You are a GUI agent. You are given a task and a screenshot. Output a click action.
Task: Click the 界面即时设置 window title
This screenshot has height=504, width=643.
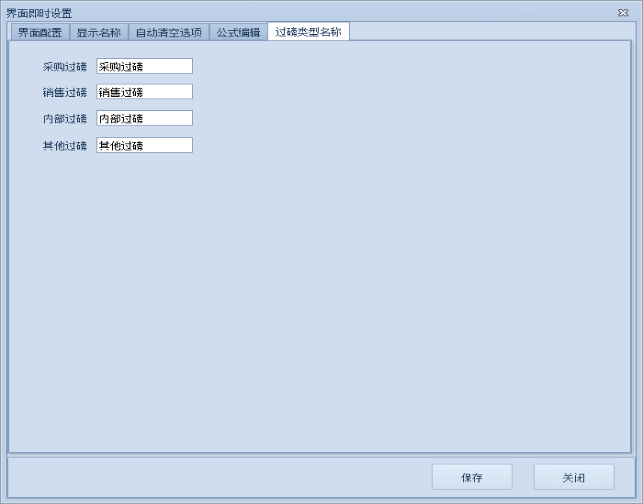[x=39, y=13]
